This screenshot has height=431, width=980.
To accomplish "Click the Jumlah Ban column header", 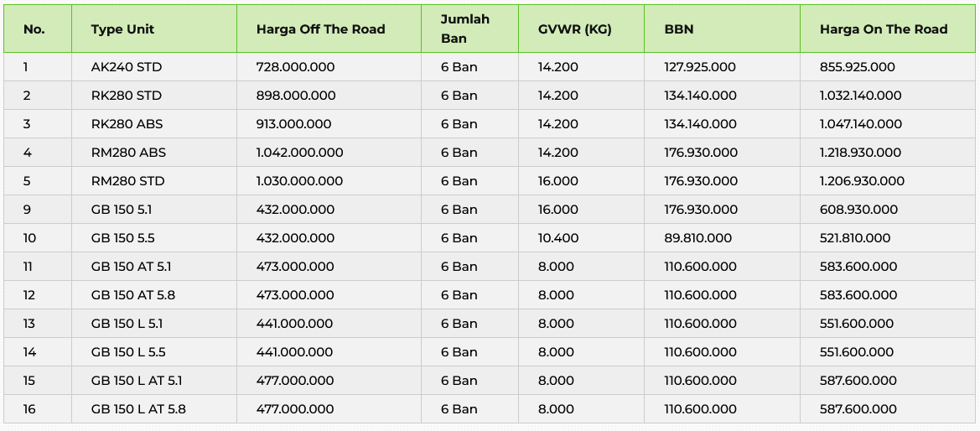I will pos(465,29).
